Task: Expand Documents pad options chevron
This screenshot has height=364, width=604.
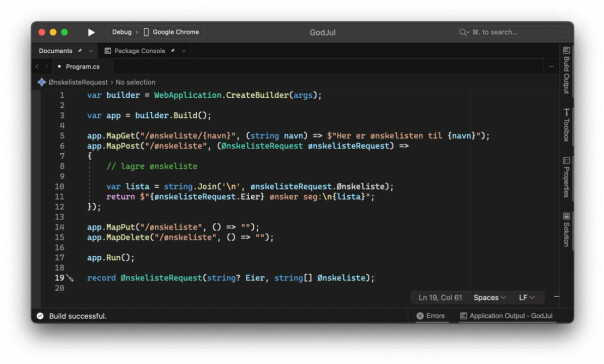Action: click(x=91, y=51)
